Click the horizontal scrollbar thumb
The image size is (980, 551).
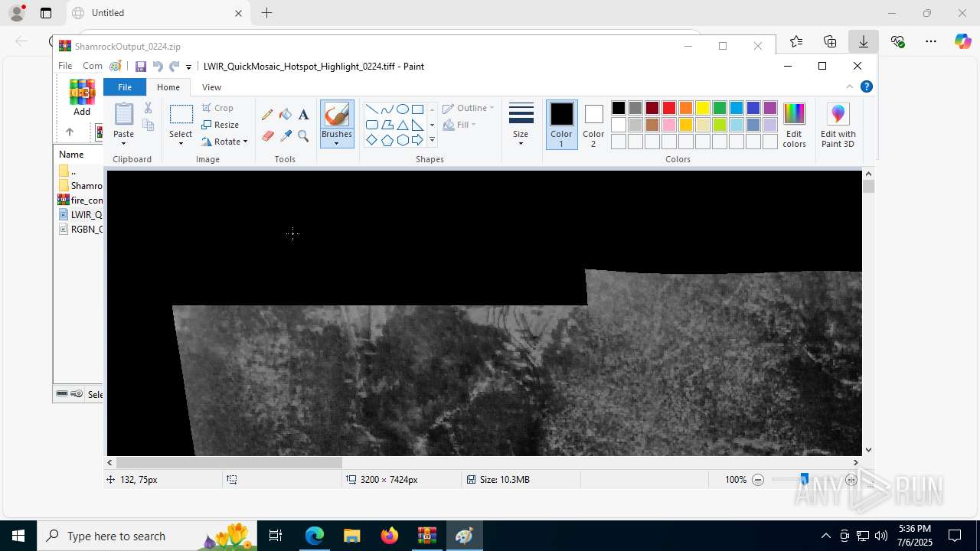[229, 462]
